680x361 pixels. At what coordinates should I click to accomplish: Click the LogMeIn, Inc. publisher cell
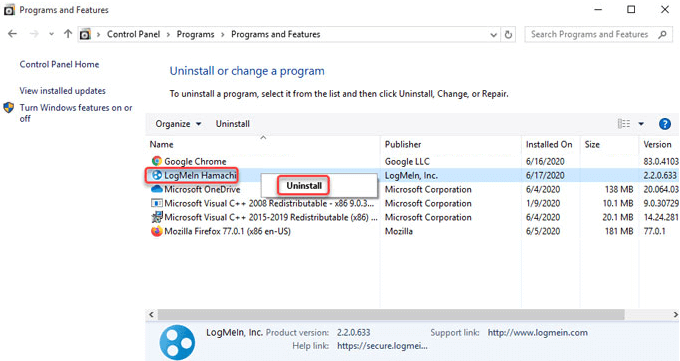click(411, 175)
